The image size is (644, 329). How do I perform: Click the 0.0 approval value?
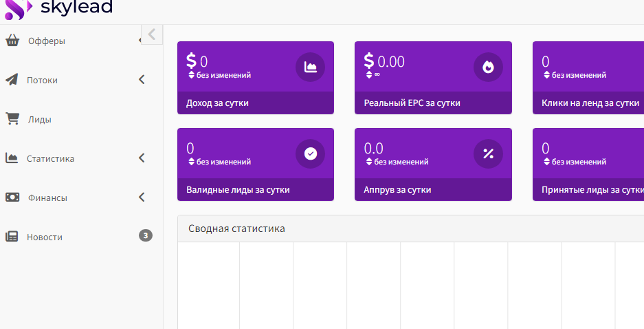[x=374, y=149]
